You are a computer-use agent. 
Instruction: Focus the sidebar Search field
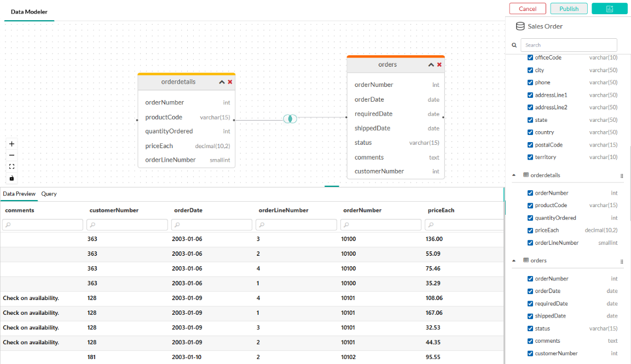[569, 45]
